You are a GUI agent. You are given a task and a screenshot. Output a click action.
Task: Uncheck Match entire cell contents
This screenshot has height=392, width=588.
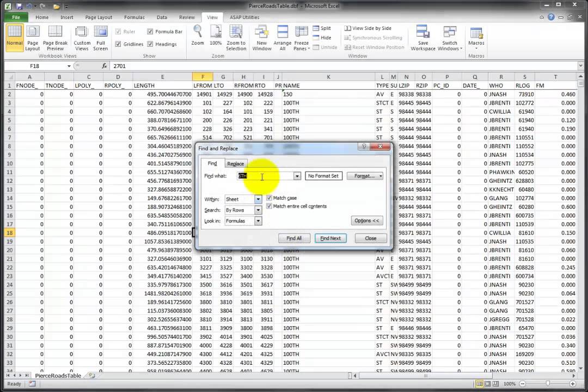[269, 206]
